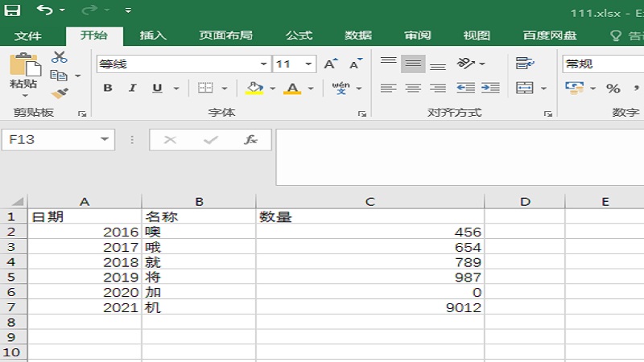
Task: Apply the yellow fill color bucket
Action: [254, 88]
